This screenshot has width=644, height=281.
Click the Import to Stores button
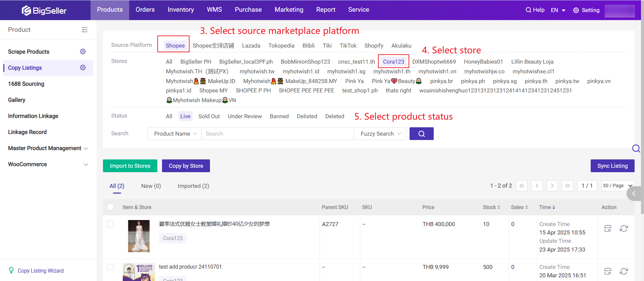tap(130, 166)
